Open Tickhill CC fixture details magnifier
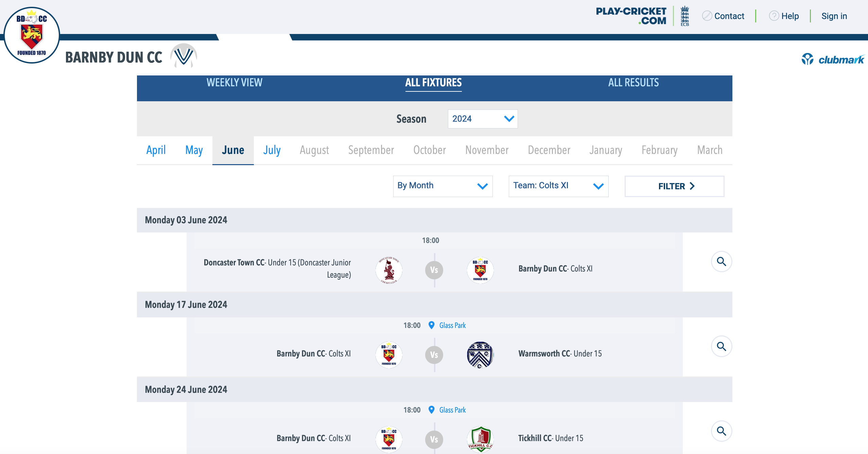The image size is (868, 454). [x=721, y=431]
